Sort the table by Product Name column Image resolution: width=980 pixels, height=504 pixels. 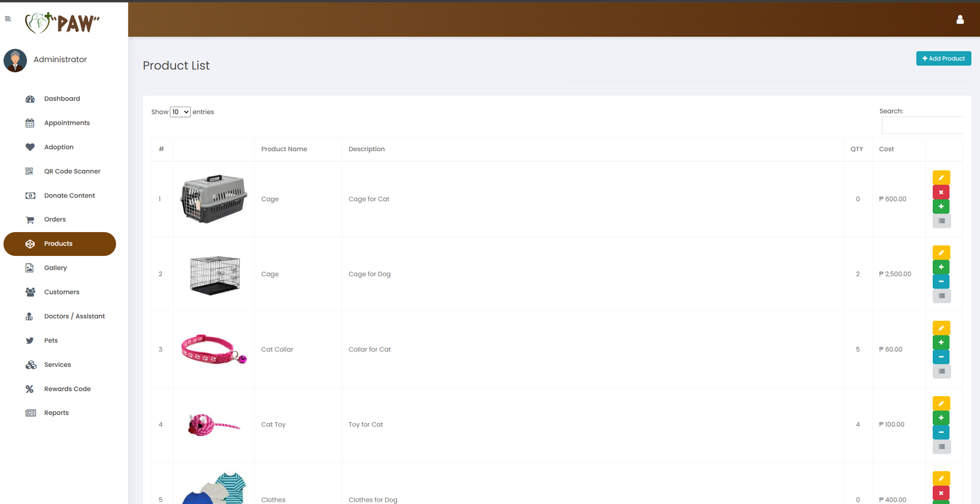click(284, 149)
